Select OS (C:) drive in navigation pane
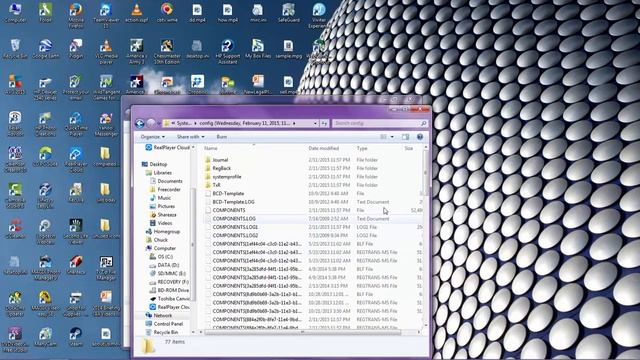The height and width of the screenshot is (360, 640). pyautogui.click(x=165, y=257)
